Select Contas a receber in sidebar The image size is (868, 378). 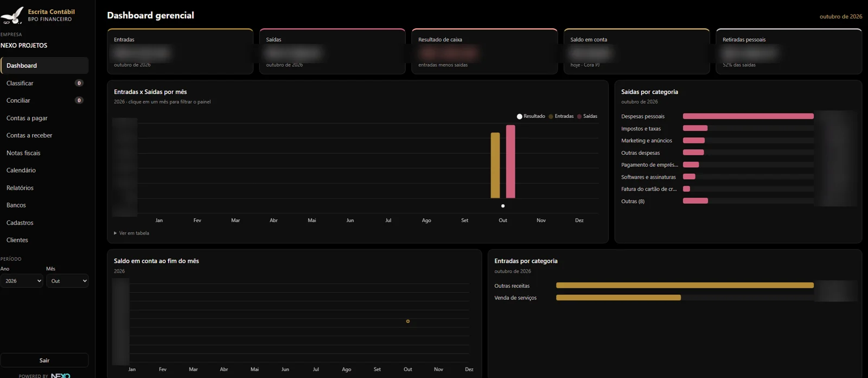[x=44, y=135]
